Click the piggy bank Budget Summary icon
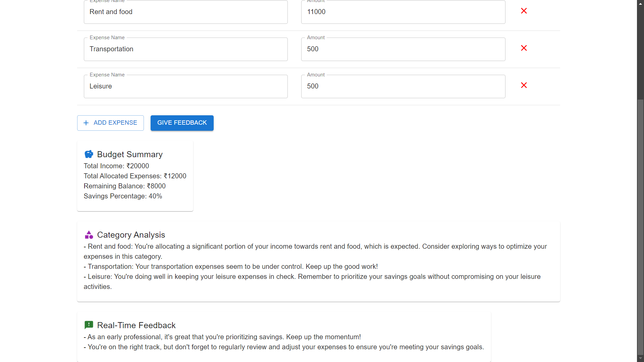644x362 pixels. pyautogui.click(x=89, y=154)
